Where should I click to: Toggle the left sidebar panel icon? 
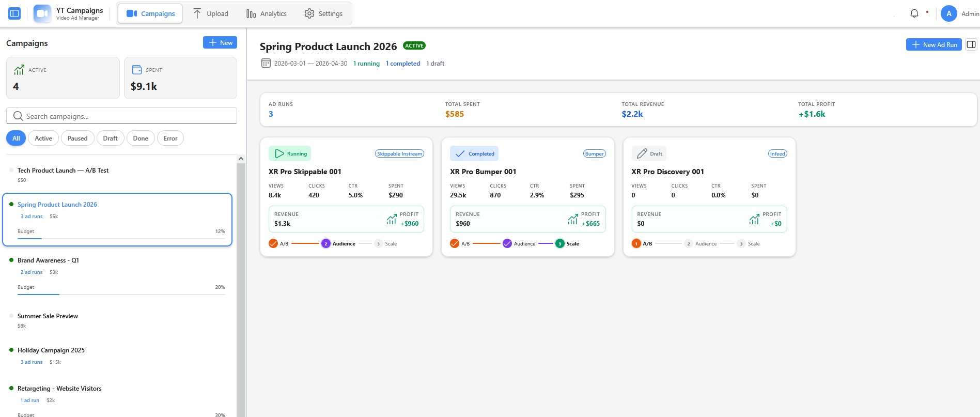coord(14,13)
